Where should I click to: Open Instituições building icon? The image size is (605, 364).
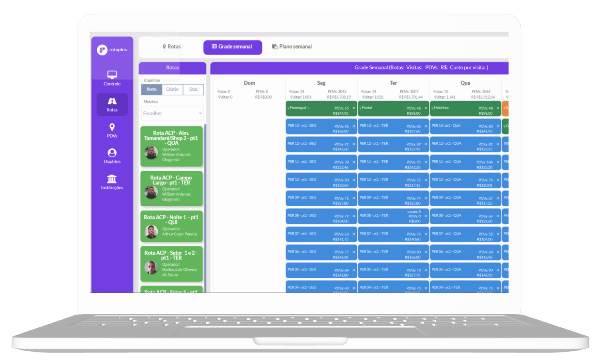coord(112,179)
